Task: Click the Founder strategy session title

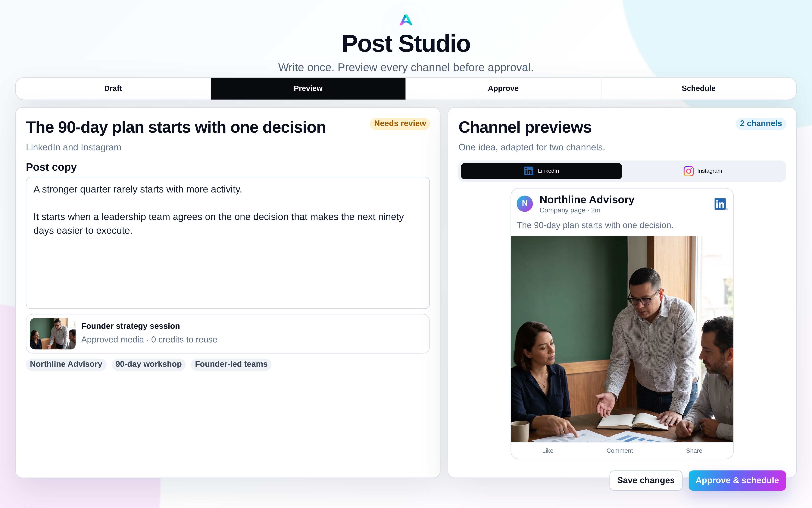Action: [x=130, y=326]
